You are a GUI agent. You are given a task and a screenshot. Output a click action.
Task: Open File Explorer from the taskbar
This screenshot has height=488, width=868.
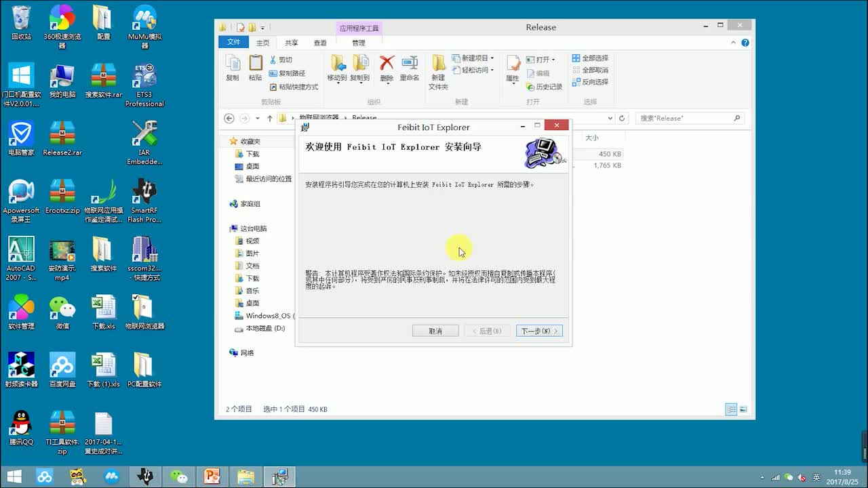[245, 476]
